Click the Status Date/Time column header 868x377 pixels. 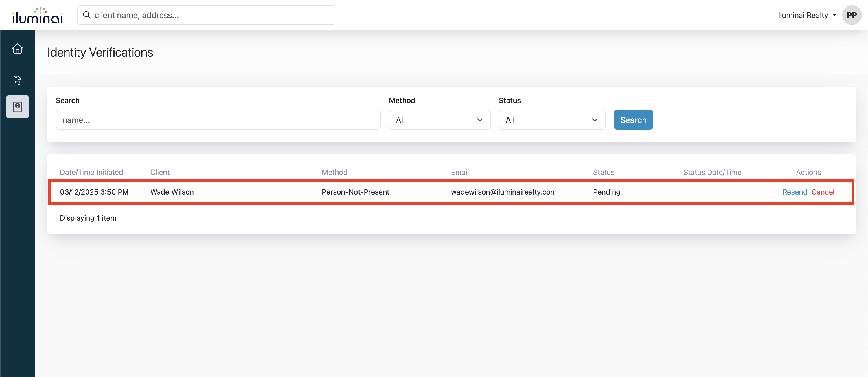(712, 172)
